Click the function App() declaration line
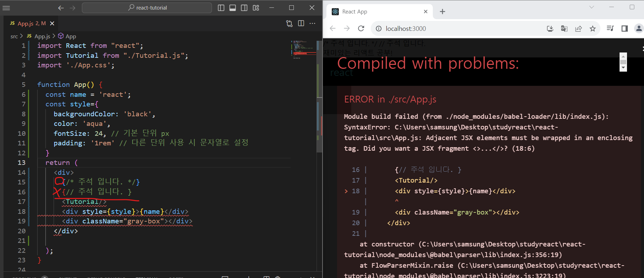Image resolution: width=644 pixels, height=278 pixels. [x=70, y=85]
